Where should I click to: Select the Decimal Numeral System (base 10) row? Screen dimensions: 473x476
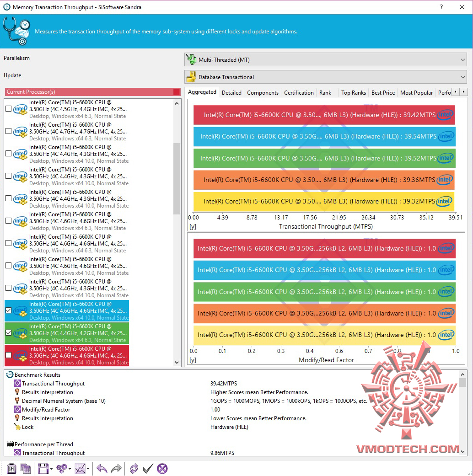tap(232, 401)
